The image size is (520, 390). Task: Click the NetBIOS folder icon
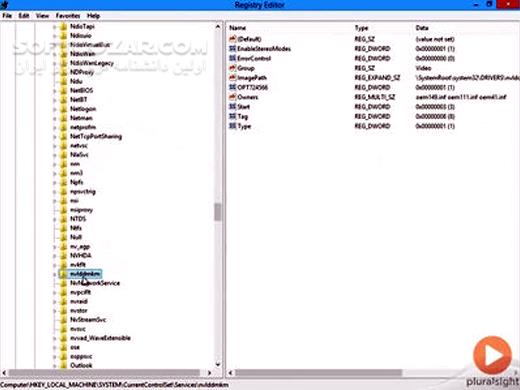(63, 90)
